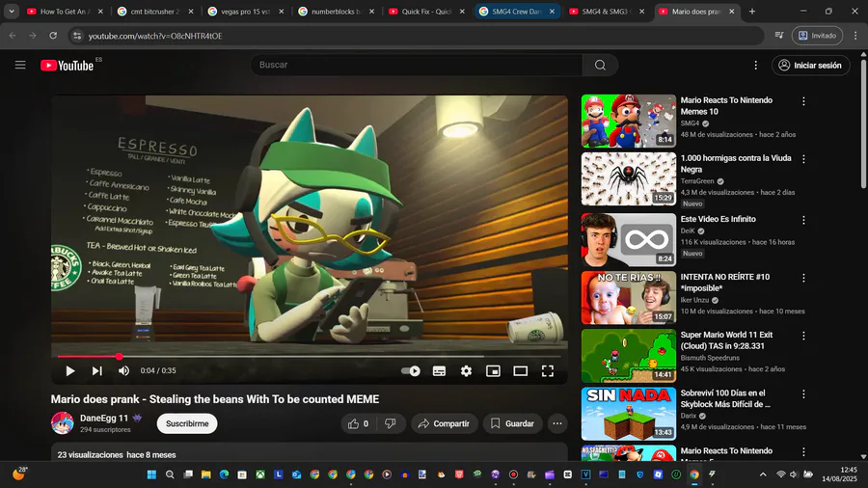The height and width of the screenshot is (488, 868).
Task: Open Sobreviví 100 Días Skyblock video title
Action: (725, 398)
